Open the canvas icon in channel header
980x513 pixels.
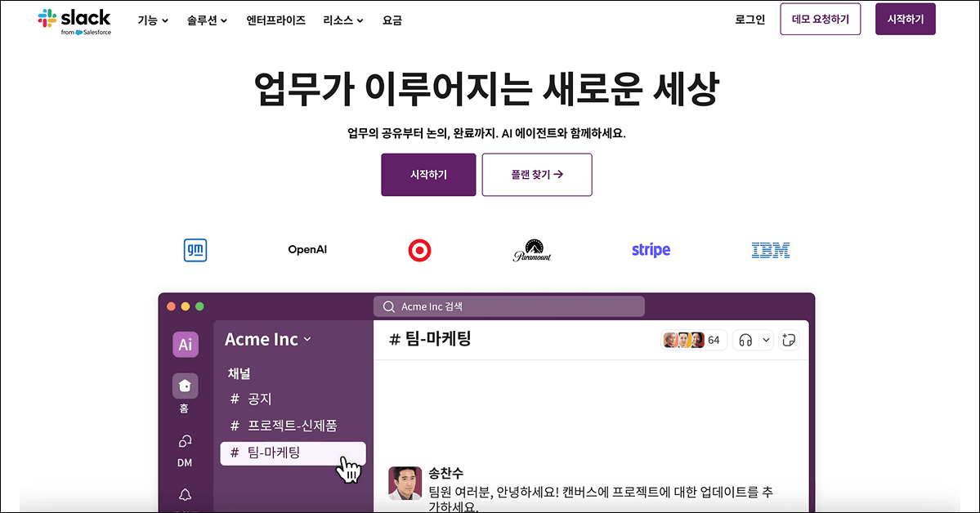pyautogui.click(x=789, y=340)
